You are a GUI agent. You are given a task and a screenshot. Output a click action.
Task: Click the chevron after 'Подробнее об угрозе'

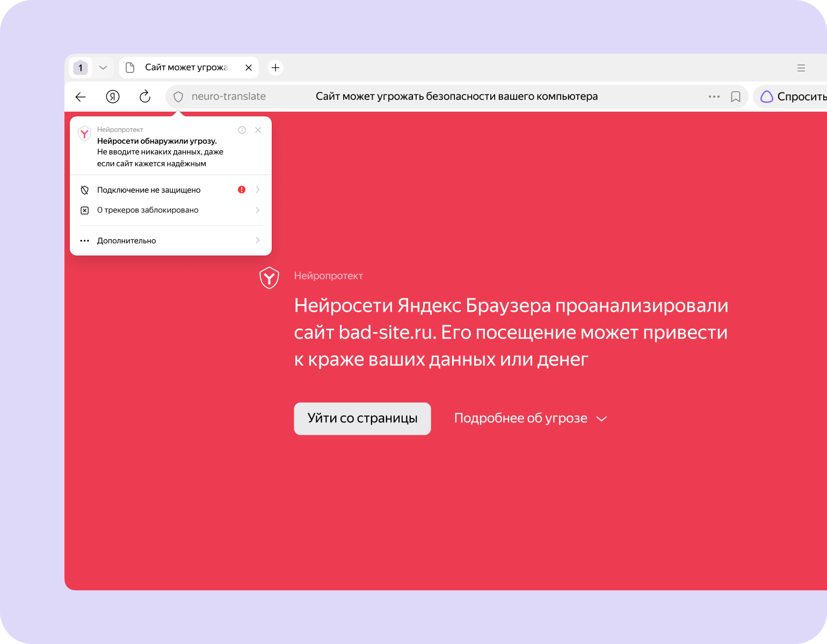point(602,419)
